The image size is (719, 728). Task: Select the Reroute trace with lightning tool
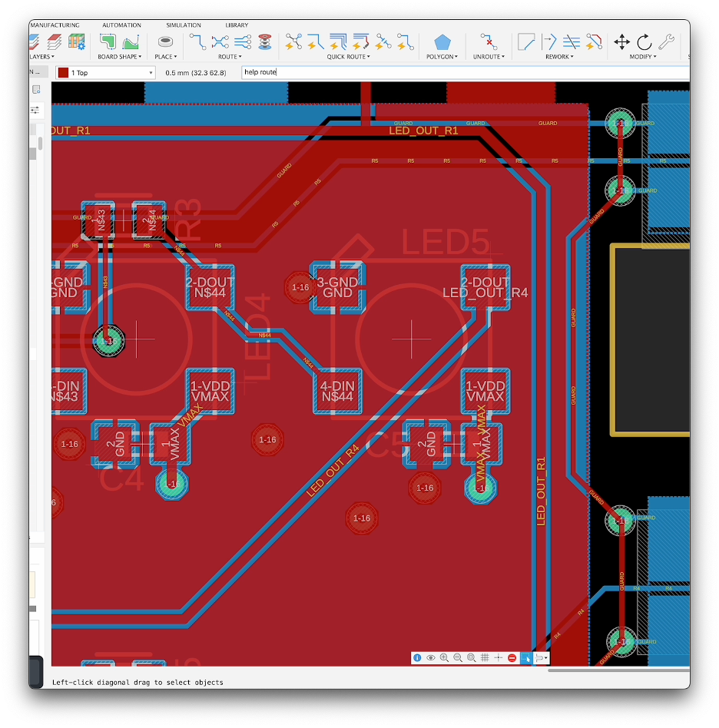coord(594,41)
